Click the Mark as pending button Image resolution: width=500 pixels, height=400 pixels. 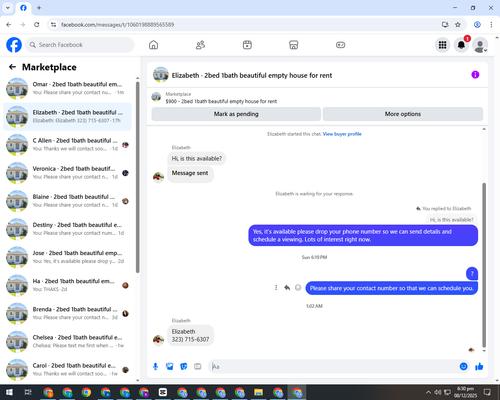click(236, 114)
